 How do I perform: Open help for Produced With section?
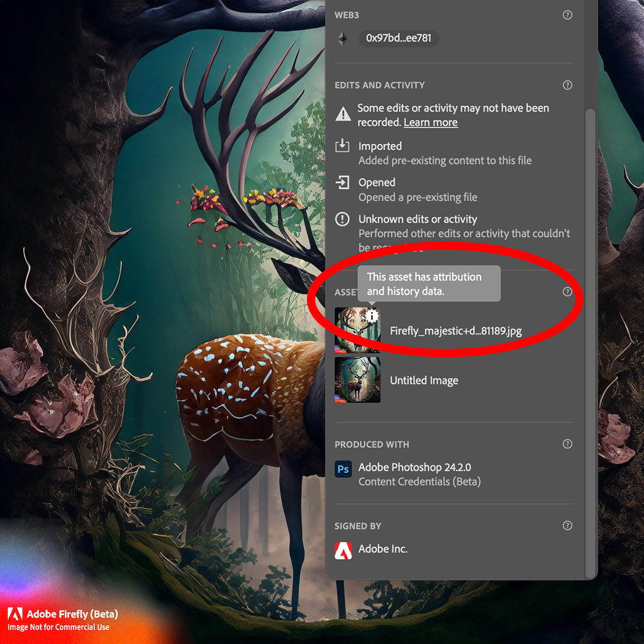[x=567, y=444]
